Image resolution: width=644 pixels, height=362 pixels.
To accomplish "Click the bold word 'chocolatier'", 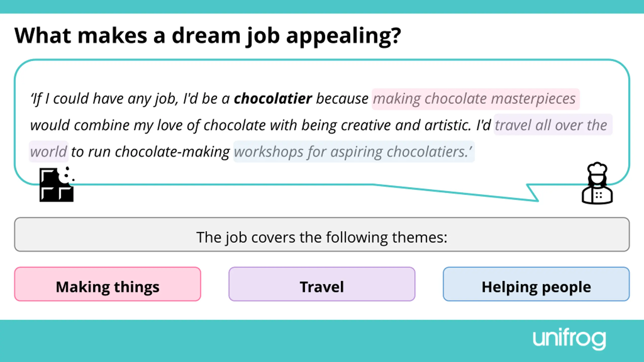I will point(273,98).
